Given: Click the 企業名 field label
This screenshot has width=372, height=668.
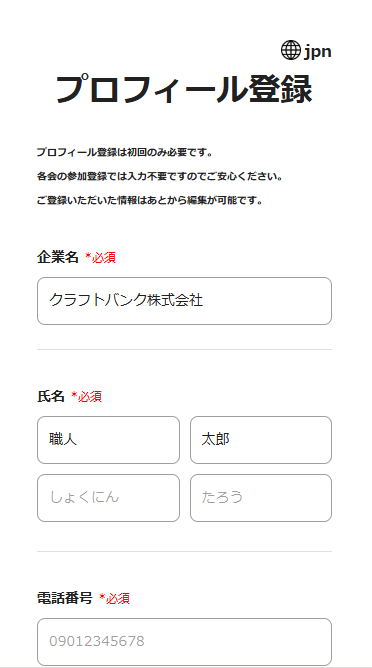Looking at the screenshot, I should coord(58,257).
